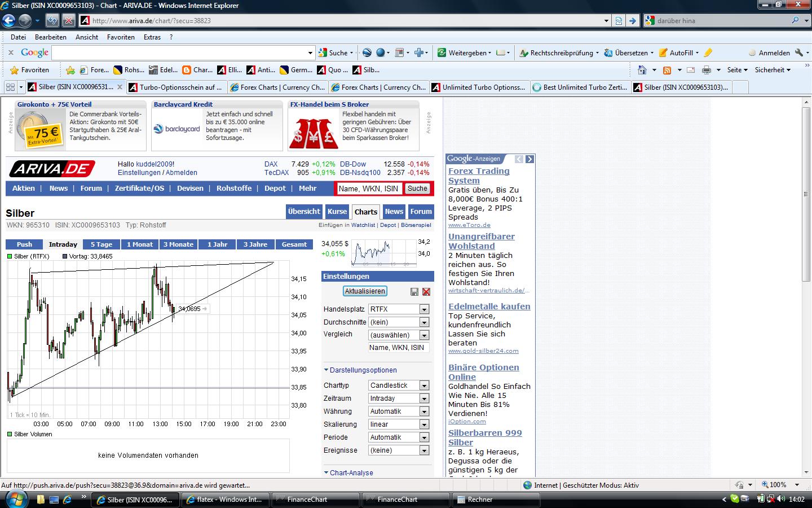Show next Google ads arrow
Viewport: 812px width, 508px height.
529,159
